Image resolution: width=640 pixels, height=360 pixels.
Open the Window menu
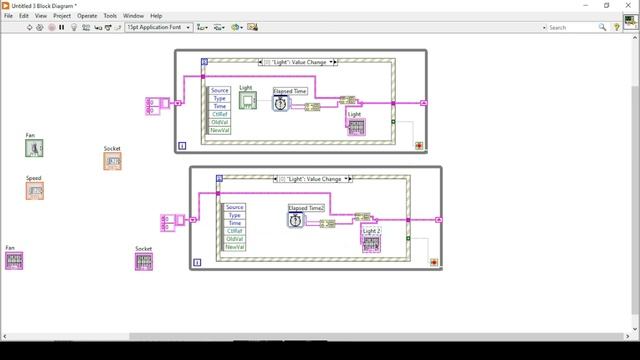(x=133, y=16)
